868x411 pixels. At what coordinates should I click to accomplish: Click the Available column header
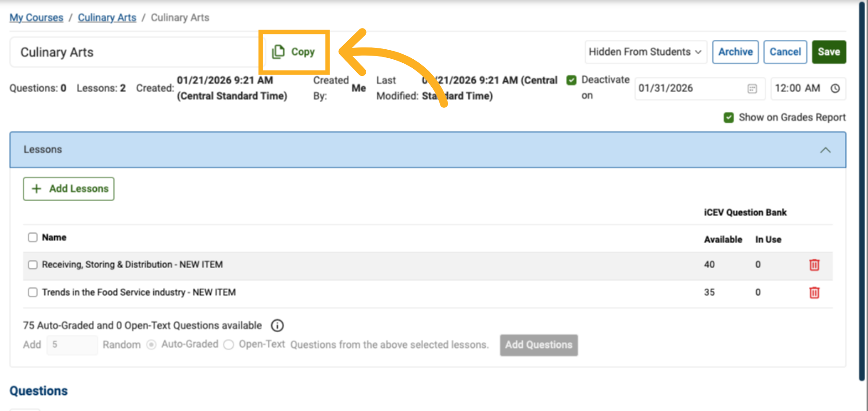pos(723,240)
